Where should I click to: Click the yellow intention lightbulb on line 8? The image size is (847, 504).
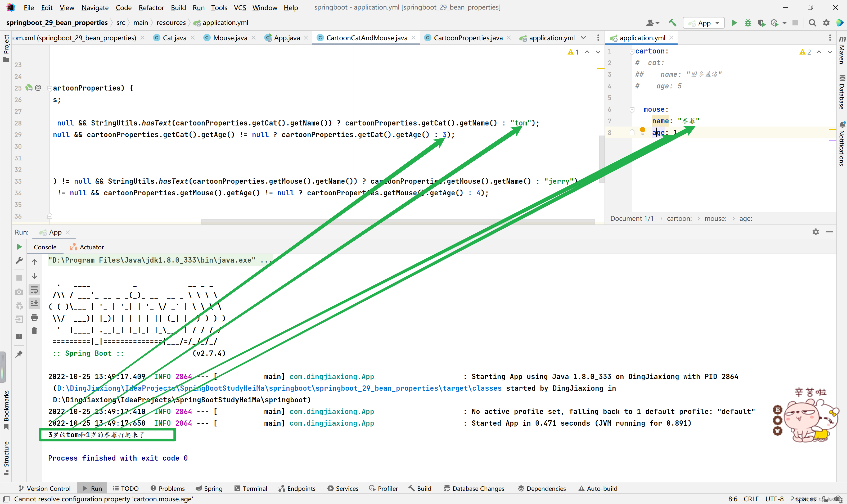pyautogui.click(x=642, y=130)
